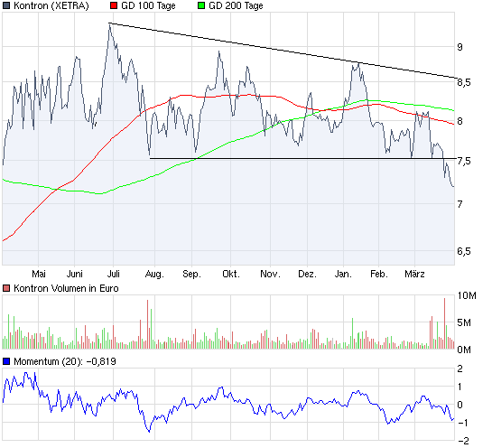Image resolution: width=492 pixels, height=448 pixels.
Task: Click the volume axis value '10M'
Action: 467,295
